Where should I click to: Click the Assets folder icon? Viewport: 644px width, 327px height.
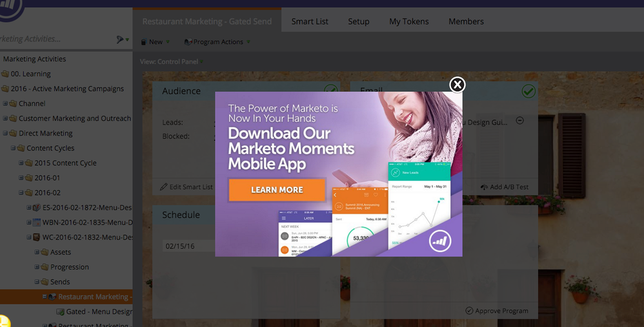tap(45, 252)
